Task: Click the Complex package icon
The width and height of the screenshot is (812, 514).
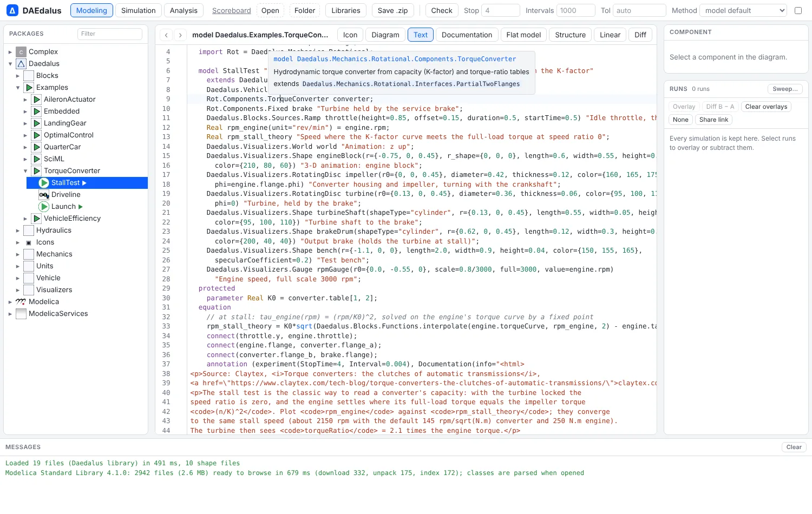Action: [x=21, y=52]
